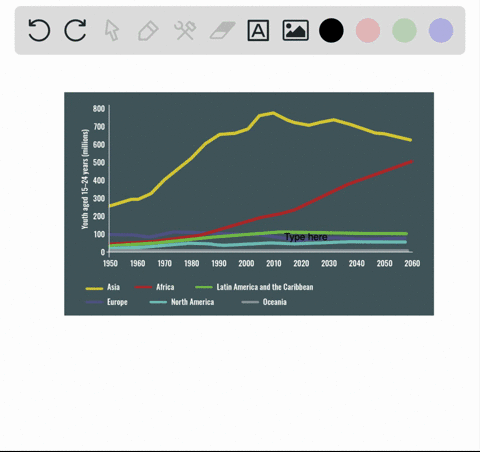Click the 'Youth aged 15–24 years' axis title

(85, 179)
